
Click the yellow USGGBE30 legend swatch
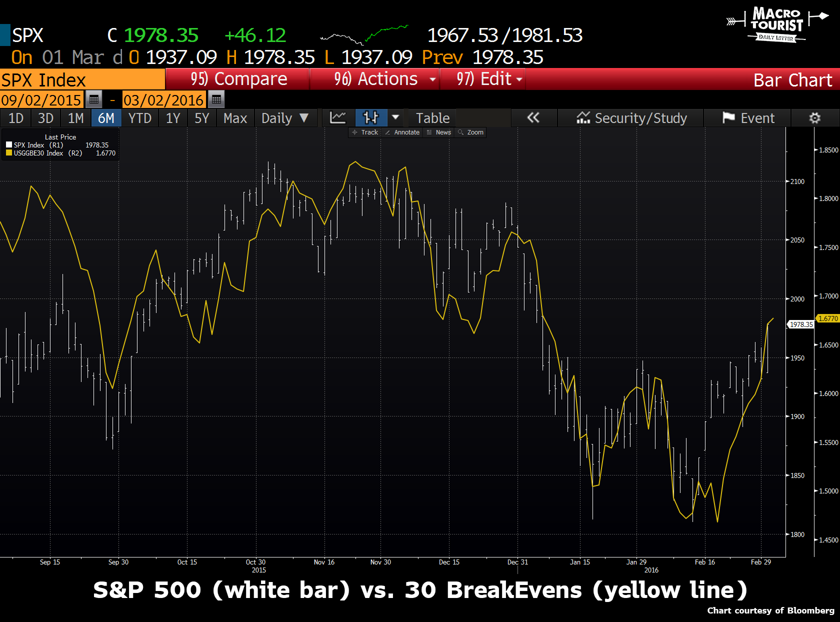pyautogui.click(x=9, y=153)
